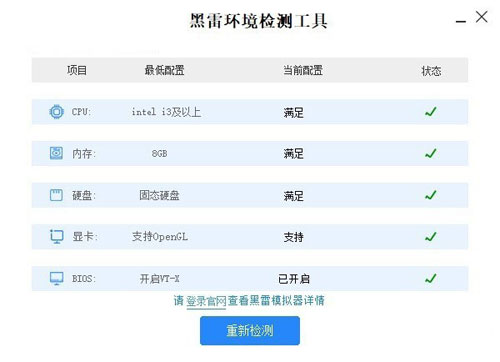Click the 'CPU:' label
The height and width of the screenshot is (362, 500).
(81, 112)
